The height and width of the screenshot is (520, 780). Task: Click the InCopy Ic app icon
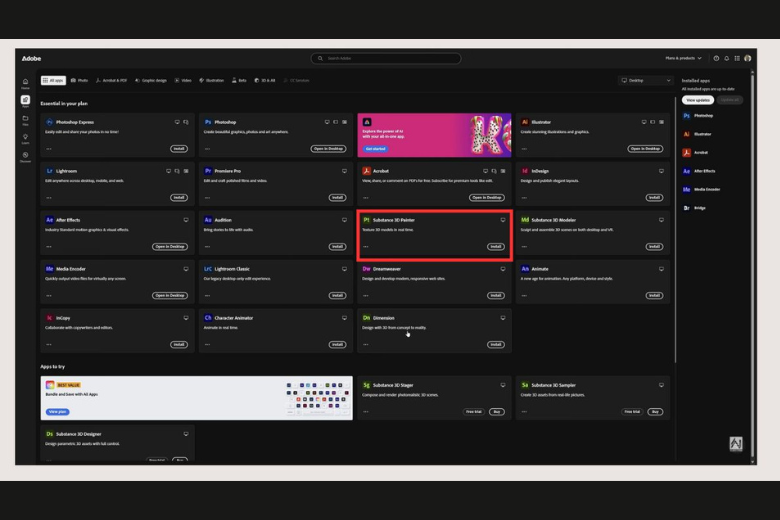point(49,317)
